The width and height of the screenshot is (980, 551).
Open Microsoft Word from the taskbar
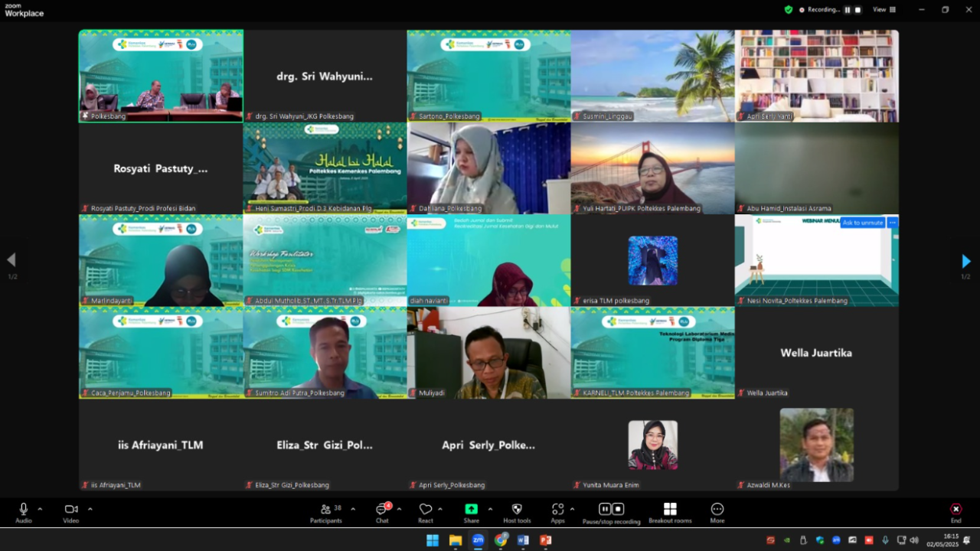[x=523, y=540]
